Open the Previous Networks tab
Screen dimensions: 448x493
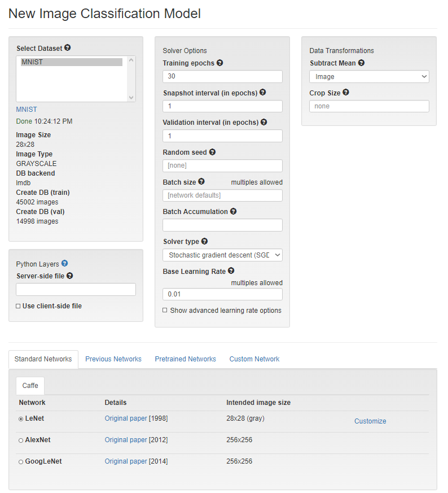pyautogui.click(x=113, y=359)
